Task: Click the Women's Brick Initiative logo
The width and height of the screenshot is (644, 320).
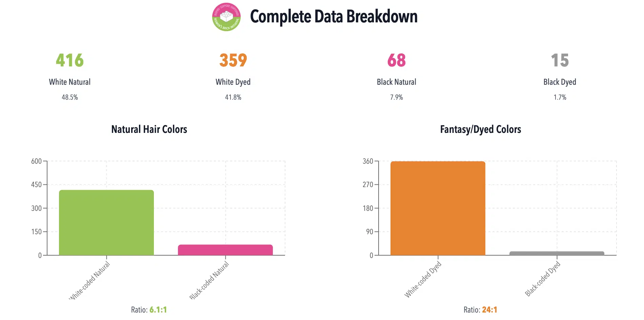Action: click(x=226, y=17)
